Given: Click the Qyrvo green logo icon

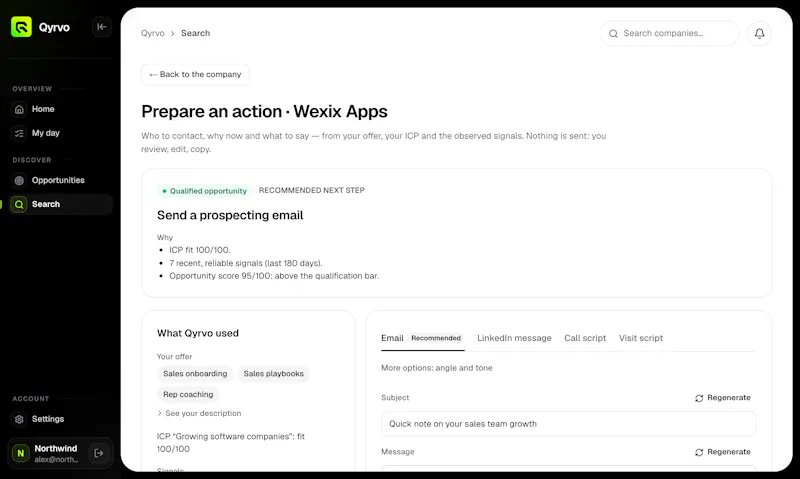Looking at the screenshot, I should coord(21,27).
